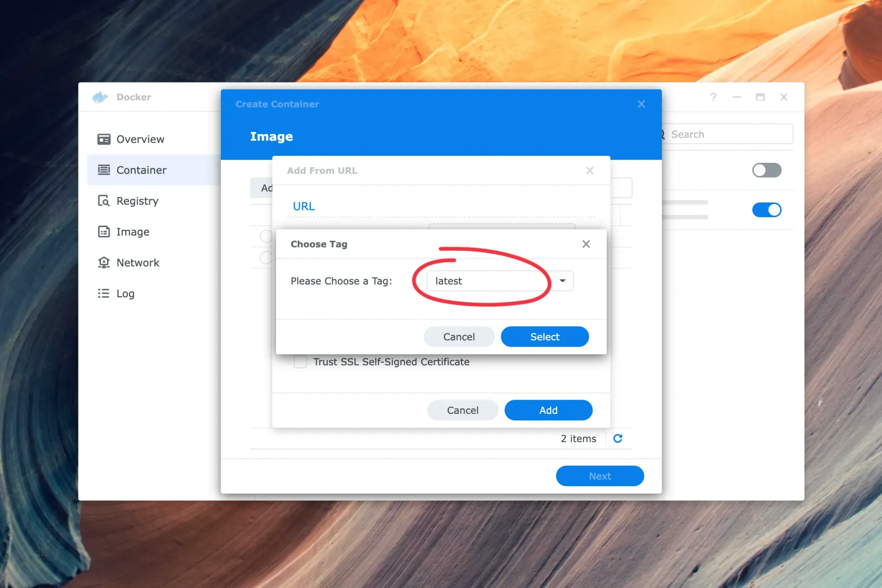Click Cancel in Choose Tag dialog
Image resolution: width=882 pixels, height=588 pixels.
coord(459,337)
